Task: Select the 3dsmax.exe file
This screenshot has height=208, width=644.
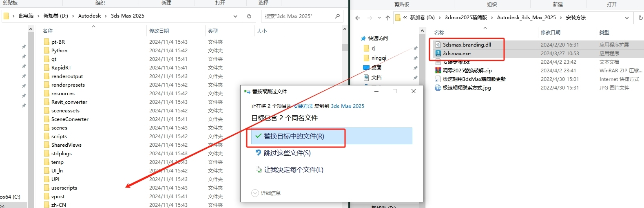Action: [x=457, y=53]
